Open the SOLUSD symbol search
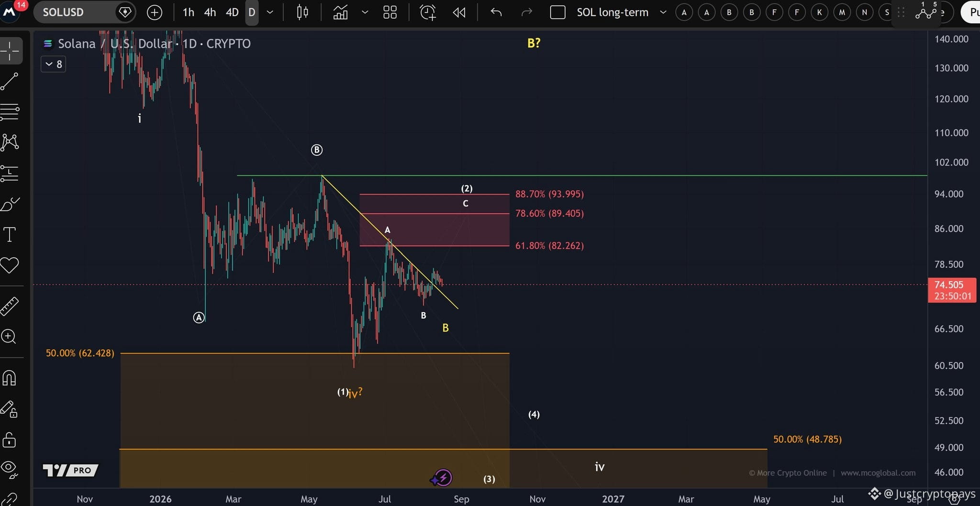This screenshot has width=980, height=506. [63, 12]
